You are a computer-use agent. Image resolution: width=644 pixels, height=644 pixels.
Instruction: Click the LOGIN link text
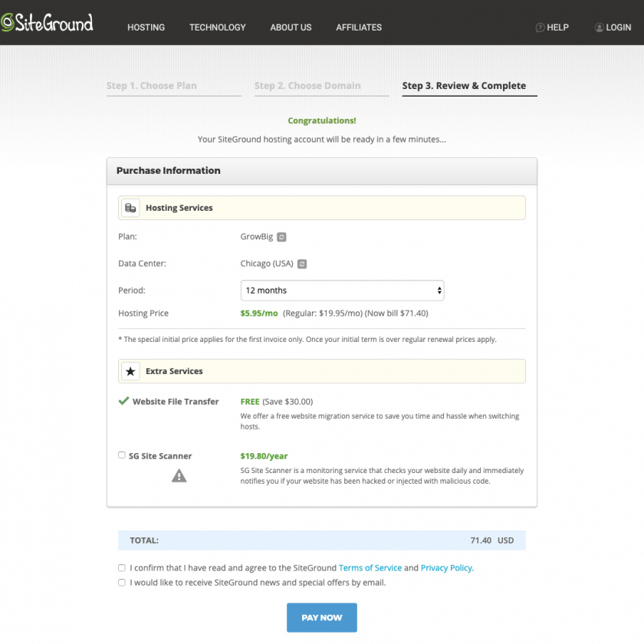pos(619,28)
